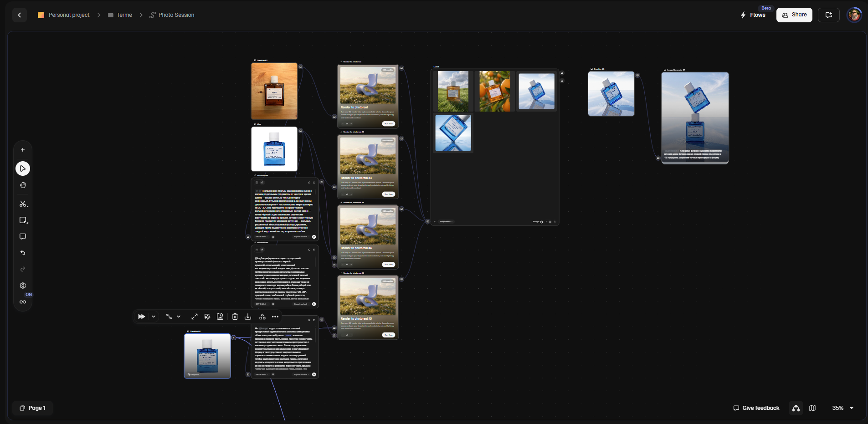Expand the connector style dropdown arrow
Image resolution: width=868 pixels, height=424 pixels.
click(179, 317)
